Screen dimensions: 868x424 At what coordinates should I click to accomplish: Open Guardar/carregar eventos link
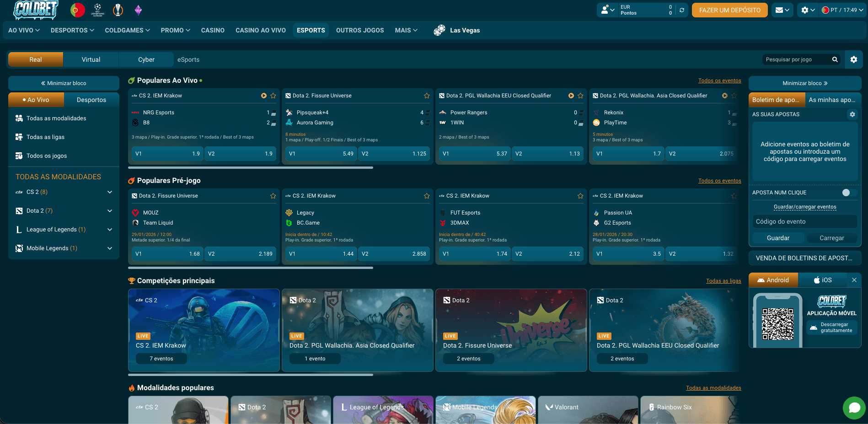coord(805,207)
